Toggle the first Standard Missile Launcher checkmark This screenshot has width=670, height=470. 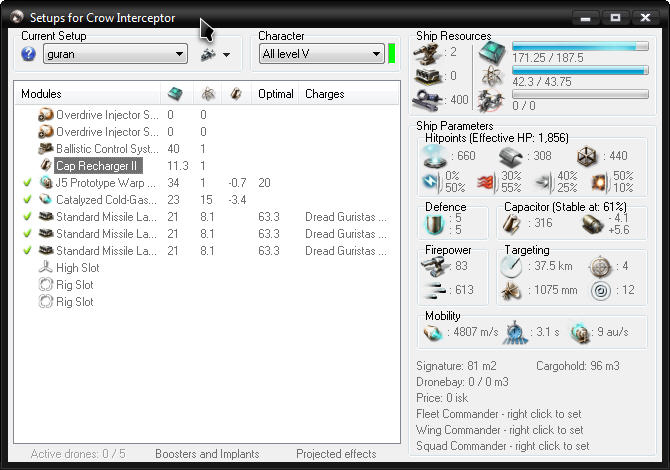point(27,217)
